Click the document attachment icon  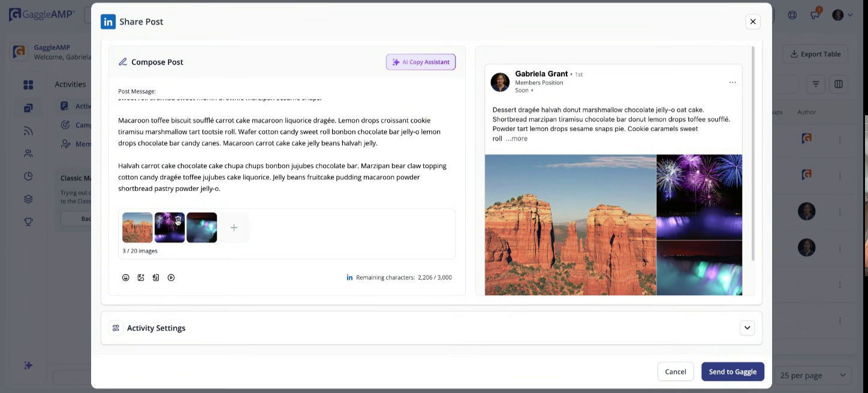[156, 278]
